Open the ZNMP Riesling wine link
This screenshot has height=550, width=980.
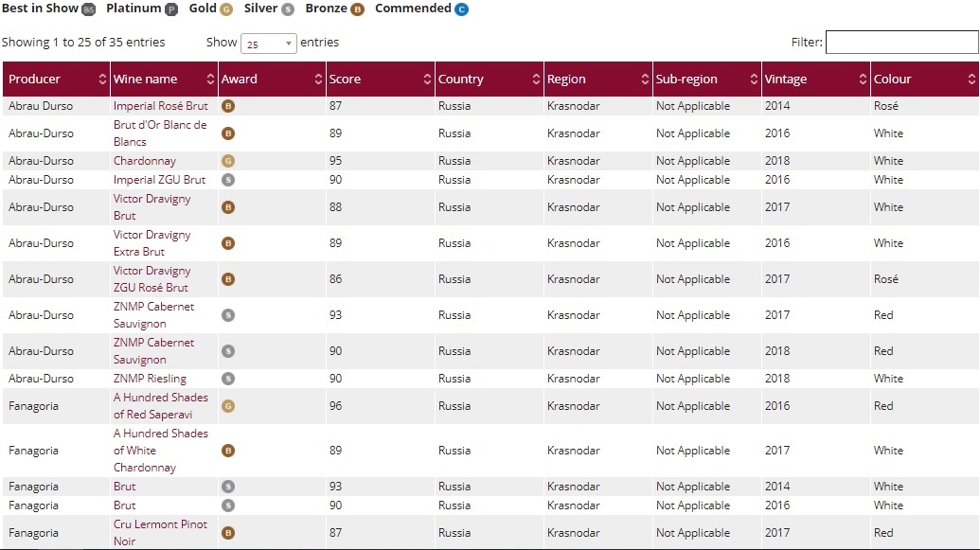150,379
